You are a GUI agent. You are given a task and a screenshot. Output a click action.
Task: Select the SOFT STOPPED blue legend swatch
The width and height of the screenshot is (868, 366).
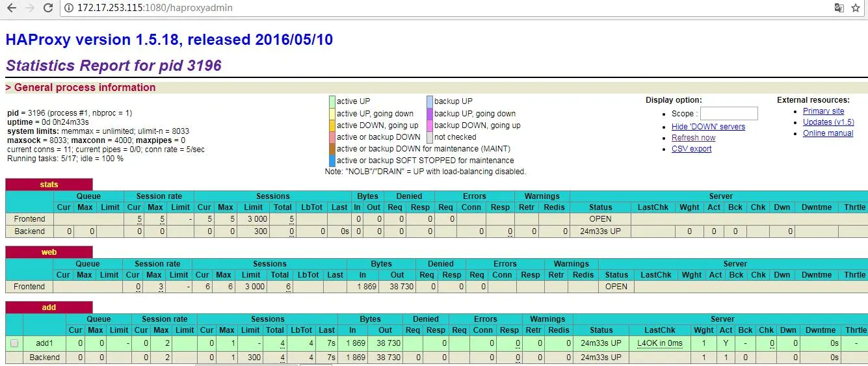coord(332,161)
